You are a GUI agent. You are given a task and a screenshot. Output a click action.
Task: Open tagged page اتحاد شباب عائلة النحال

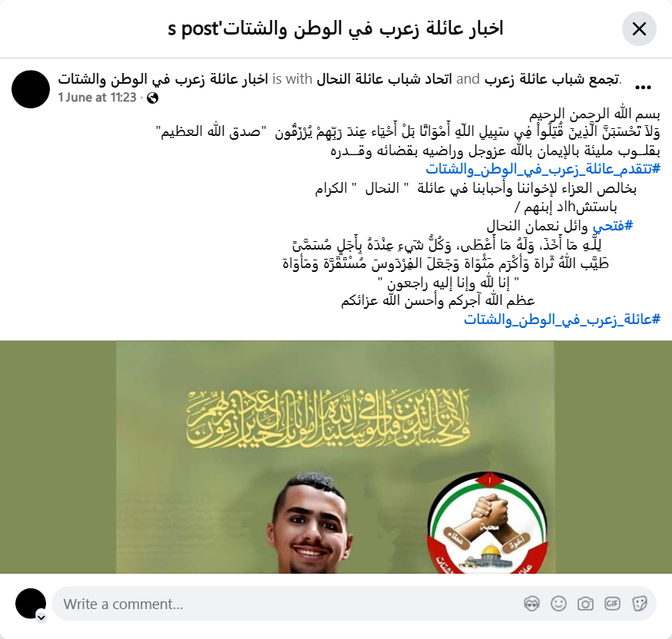tap(385, 79)
